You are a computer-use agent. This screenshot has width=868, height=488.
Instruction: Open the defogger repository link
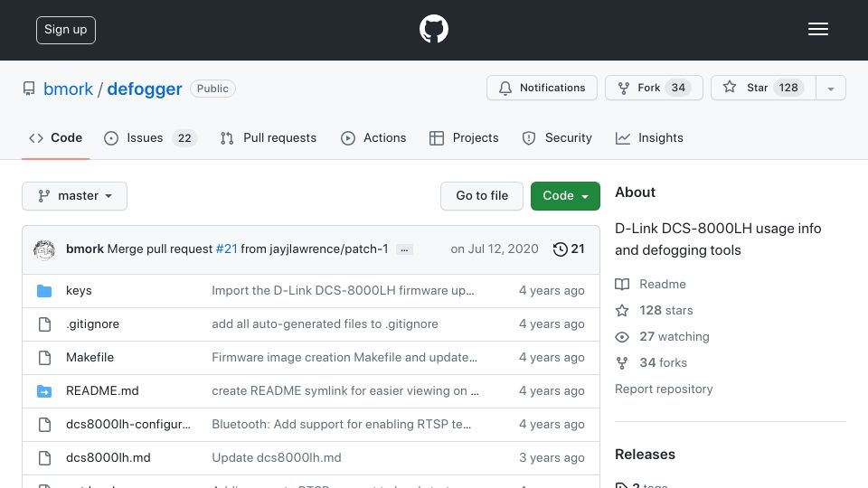[x=145, y=89]
